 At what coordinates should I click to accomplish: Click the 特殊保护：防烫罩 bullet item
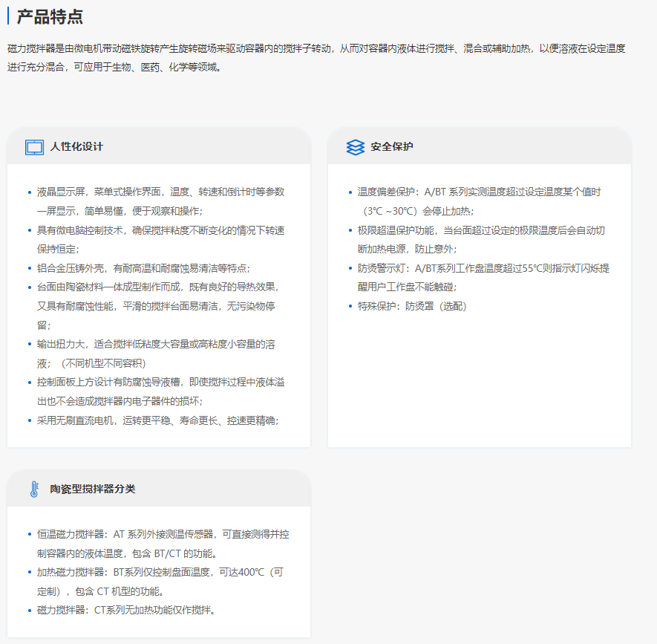(412, 306)
